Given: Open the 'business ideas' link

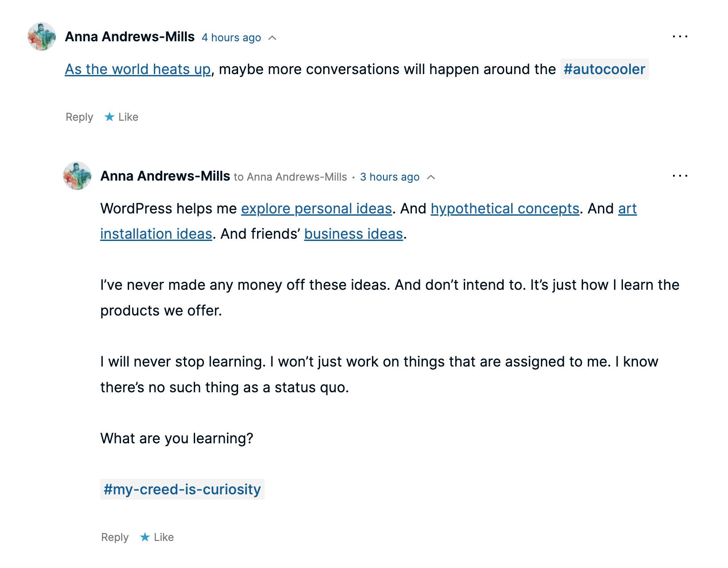Looking at the screenshot, I should coord(353,234).
